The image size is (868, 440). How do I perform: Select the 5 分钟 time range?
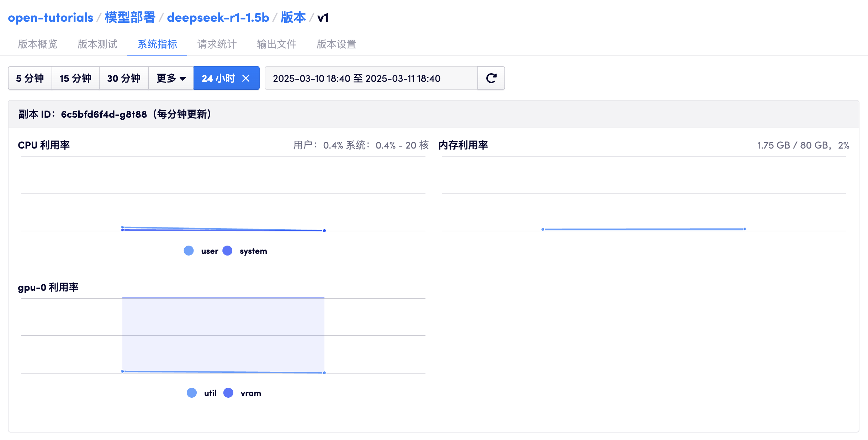30,78
